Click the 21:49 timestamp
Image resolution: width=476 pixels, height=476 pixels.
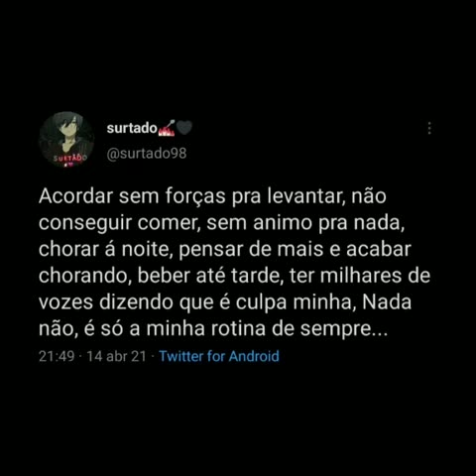click(x=57, y=356)
